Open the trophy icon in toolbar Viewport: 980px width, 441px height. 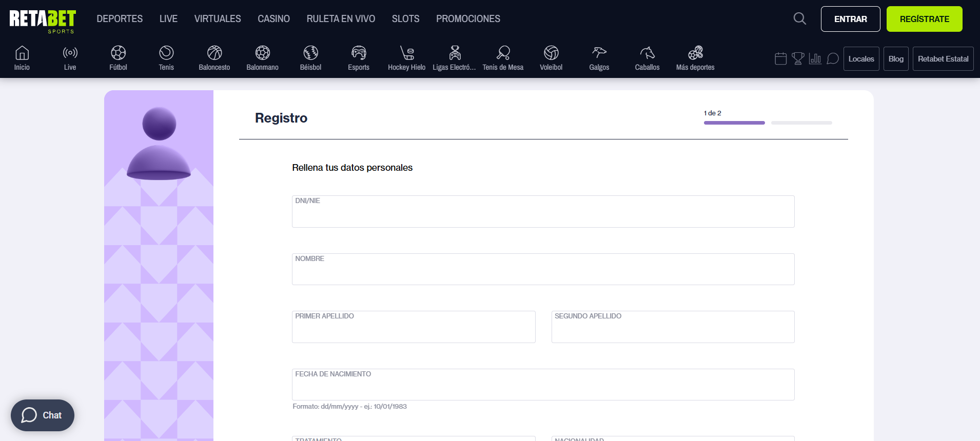(x=798, y=58)
